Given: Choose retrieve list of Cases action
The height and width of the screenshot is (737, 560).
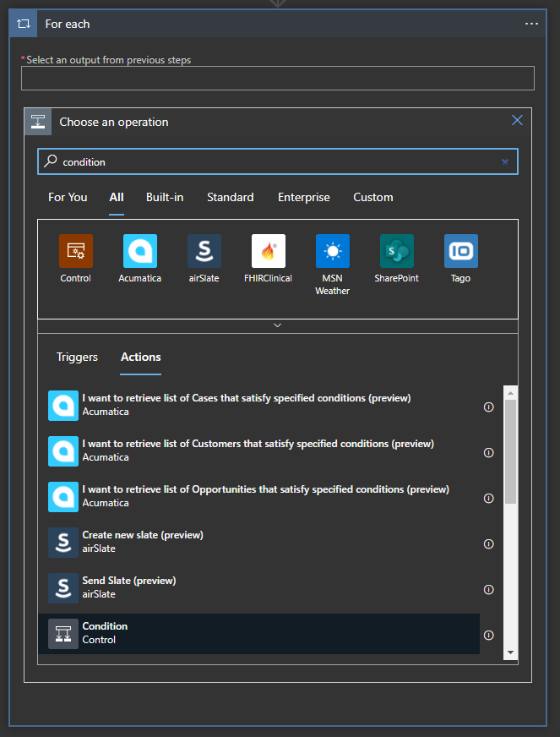Looking at the screenshot, I should (x=258, y=405).
